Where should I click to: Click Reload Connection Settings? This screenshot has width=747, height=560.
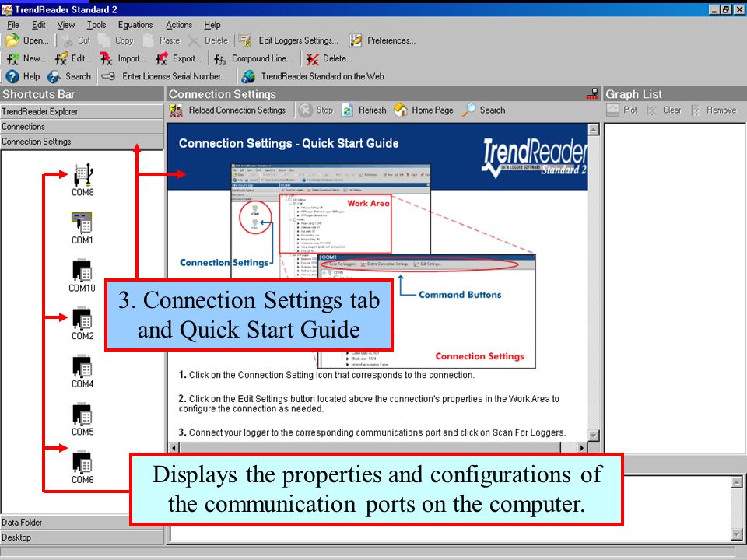point(227,110)
